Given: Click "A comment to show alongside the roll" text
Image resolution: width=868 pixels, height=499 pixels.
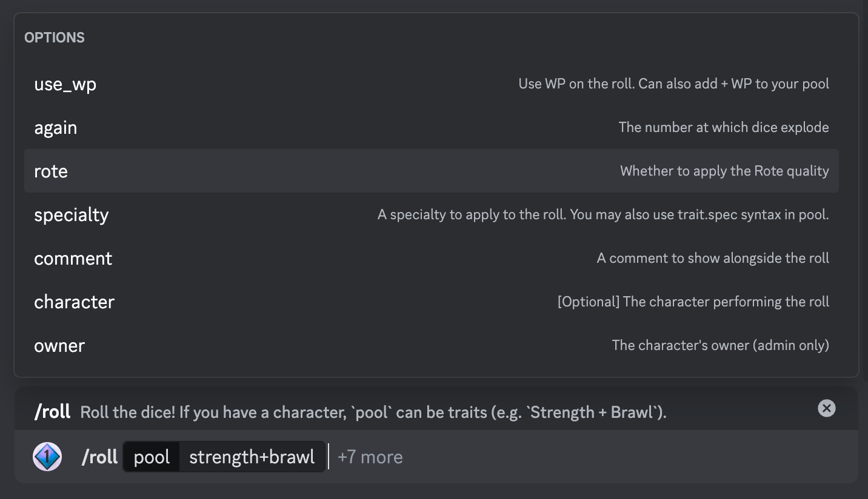Looking at the screenshot, I should click(713, 258).
